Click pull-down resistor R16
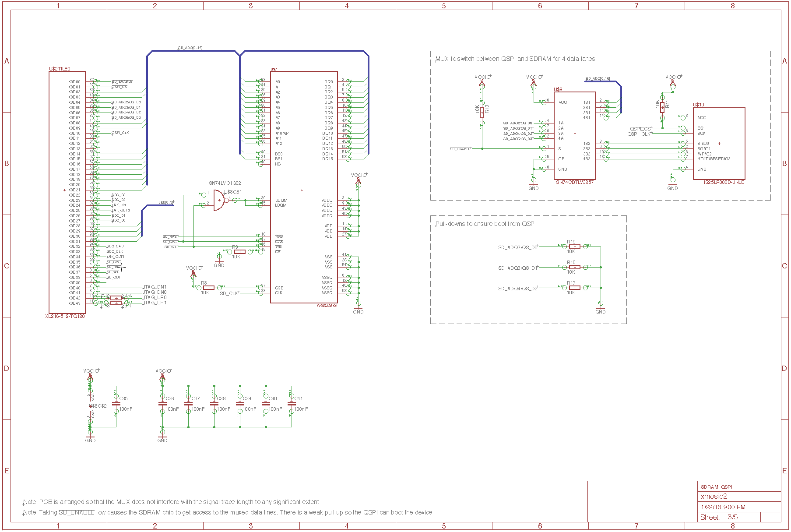This screenshot has width=791, height=532. click(575, 267)
